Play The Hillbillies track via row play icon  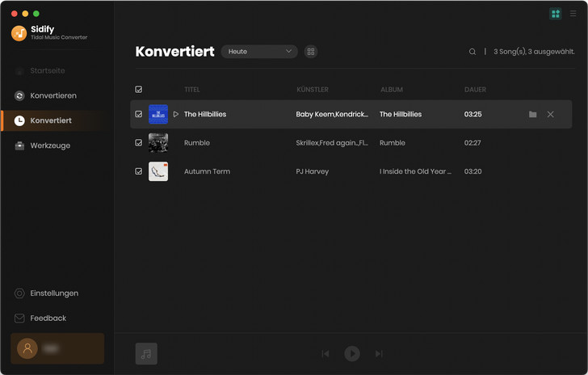point(176,114)
